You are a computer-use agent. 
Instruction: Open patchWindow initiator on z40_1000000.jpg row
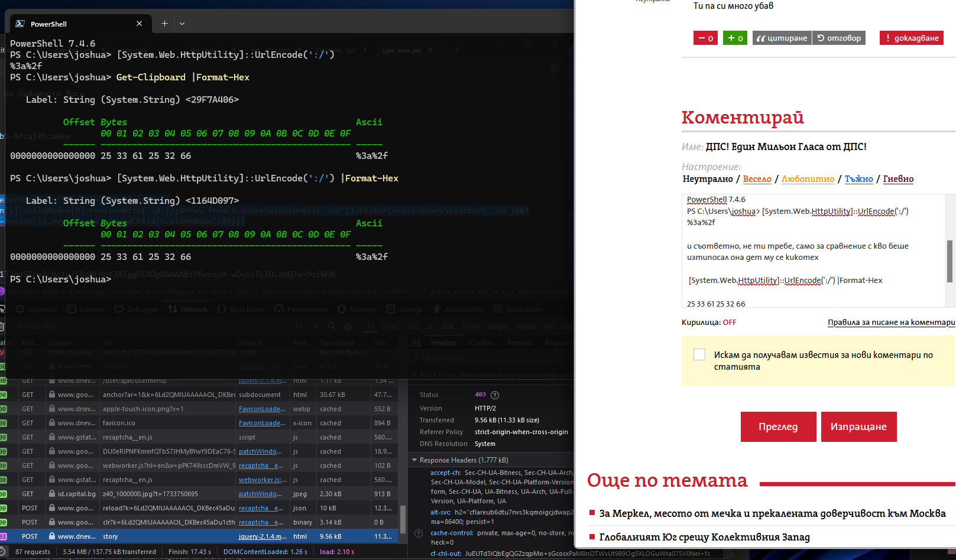point(261,494)
